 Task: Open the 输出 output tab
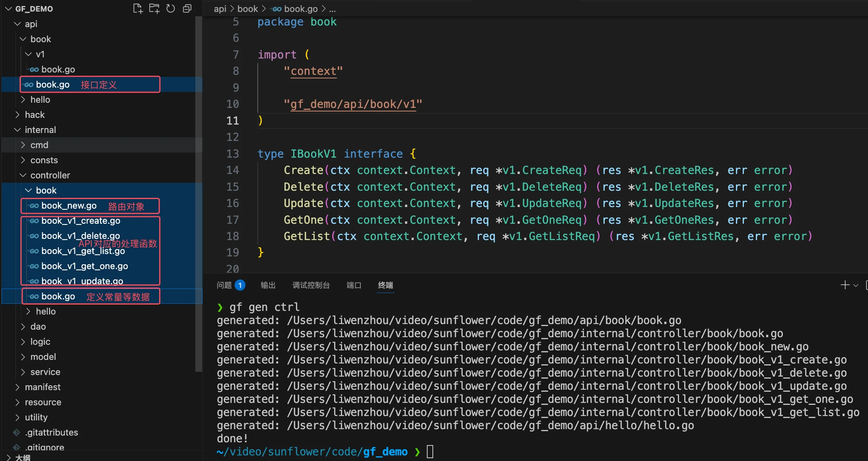pyautogui.click(x=268, y=285)
